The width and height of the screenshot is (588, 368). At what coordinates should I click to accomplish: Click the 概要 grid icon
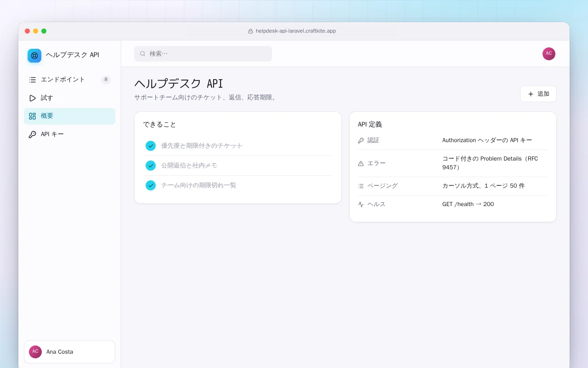pyautogui.click(x=32, y=116)
